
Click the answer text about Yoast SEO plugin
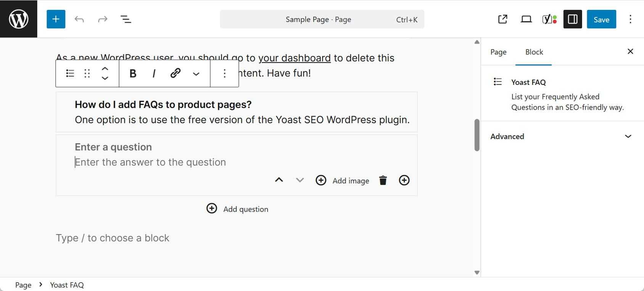(242, 120)
